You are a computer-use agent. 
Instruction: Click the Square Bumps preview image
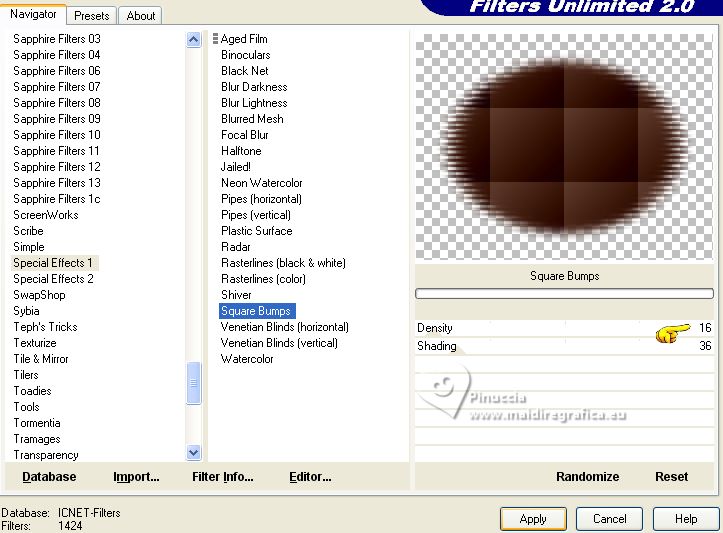[x=564, y=146]
